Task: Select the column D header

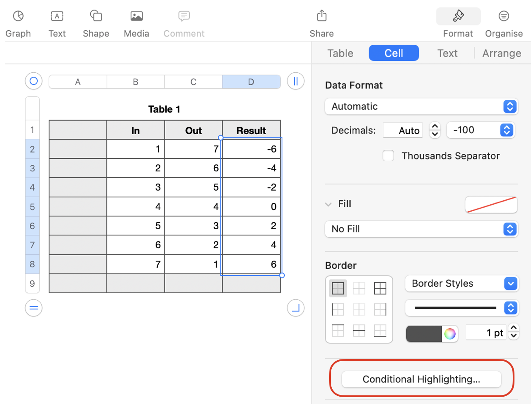Action: [x=251, y=82]
